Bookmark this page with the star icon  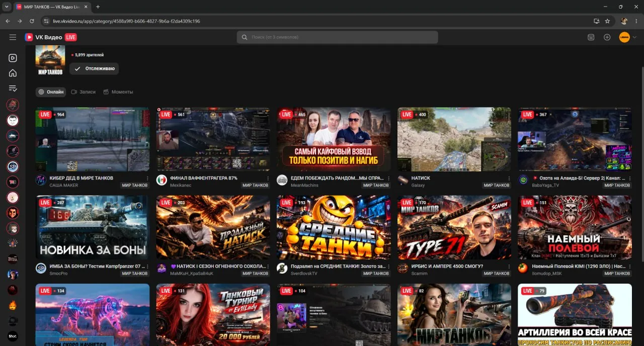click(x=607, y=21)
